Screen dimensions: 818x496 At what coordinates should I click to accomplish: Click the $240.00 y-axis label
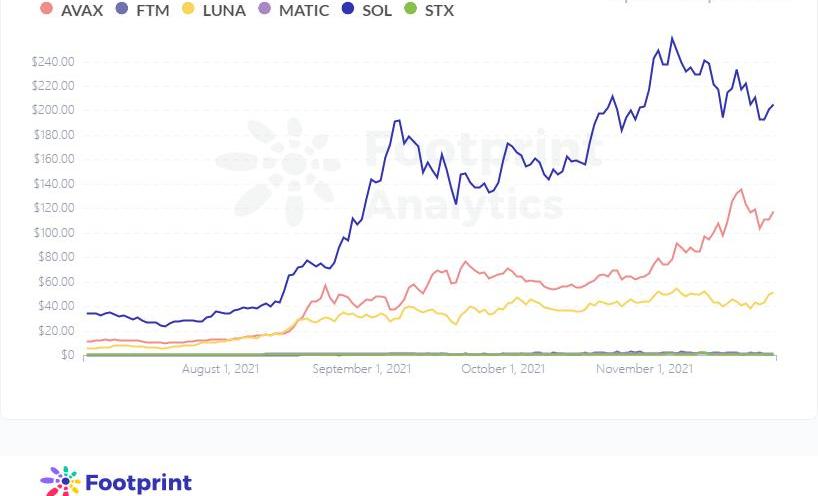(53, 62)
